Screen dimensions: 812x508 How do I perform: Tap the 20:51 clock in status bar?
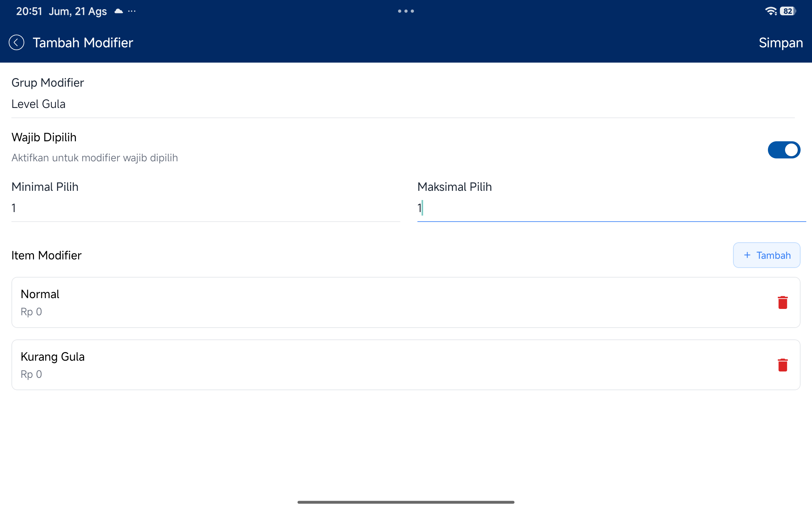point(29,11)
